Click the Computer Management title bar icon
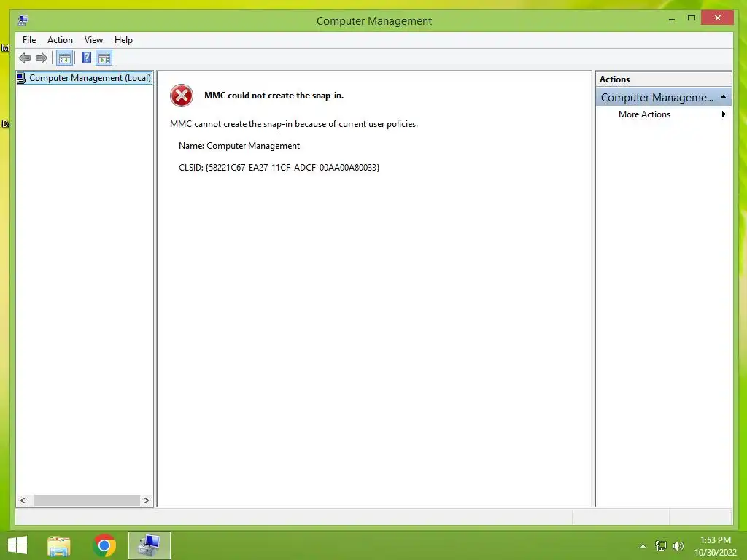The width and height of the screenshot is (747, 560). [23, 20]
